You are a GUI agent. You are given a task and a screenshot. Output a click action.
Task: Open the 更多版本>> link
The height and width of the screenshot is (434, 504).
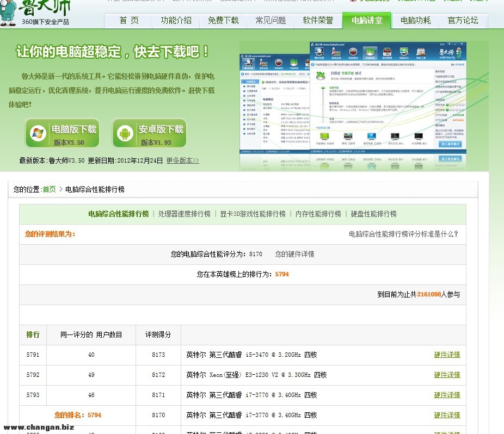[x=182, y=160]
